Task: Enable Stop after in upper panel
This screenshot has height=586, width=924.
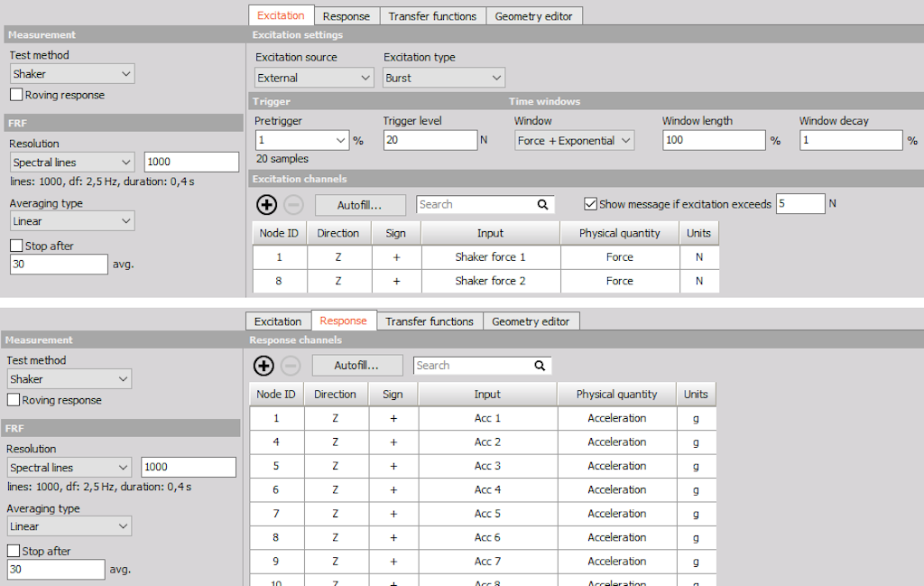Action: tap(16, 246)
